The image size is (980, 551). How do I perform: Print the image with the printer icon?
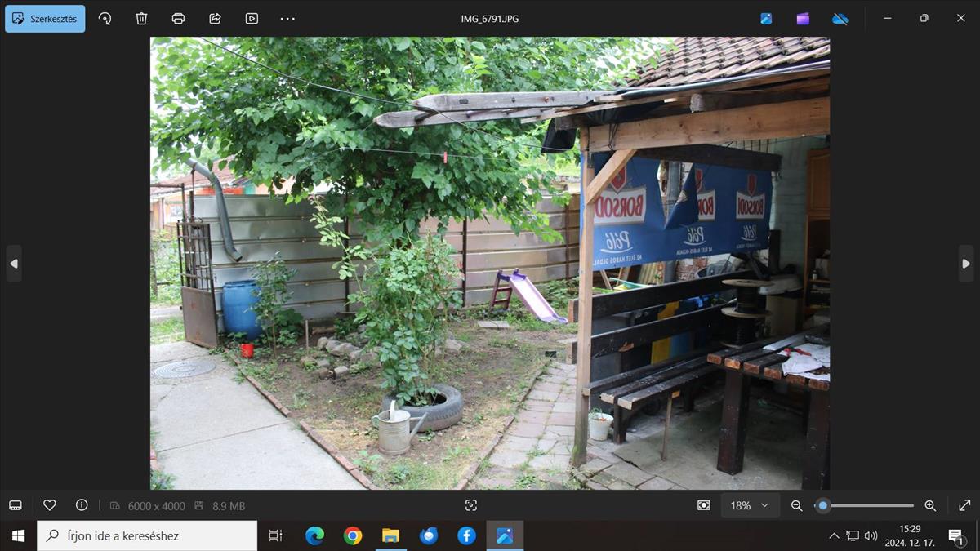click(x=178, y=19)
